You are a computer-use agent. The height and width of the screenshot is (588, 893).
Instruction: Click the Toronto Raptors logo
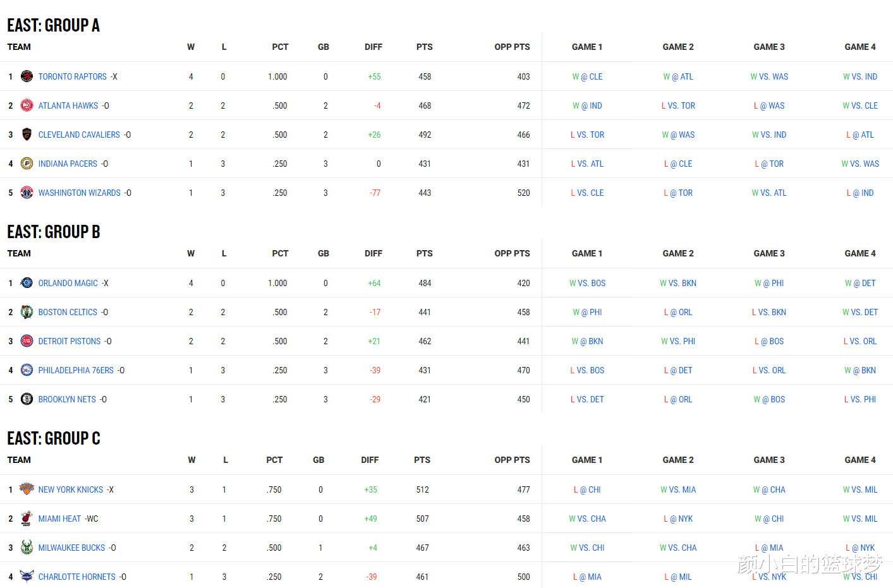27,76
